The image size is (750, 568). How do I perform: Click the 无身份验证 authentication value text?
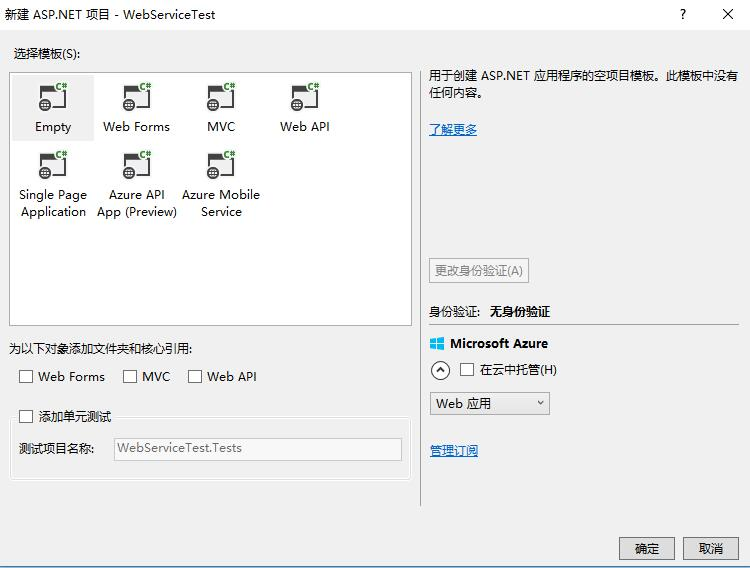[x=520, y=312]
